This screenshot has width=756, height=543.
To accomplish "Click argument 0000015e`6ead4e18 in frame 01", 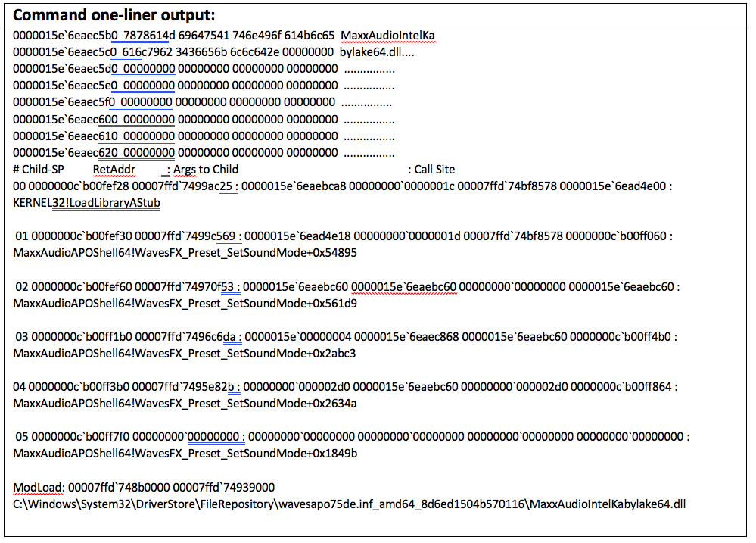I will pos(297,236).
